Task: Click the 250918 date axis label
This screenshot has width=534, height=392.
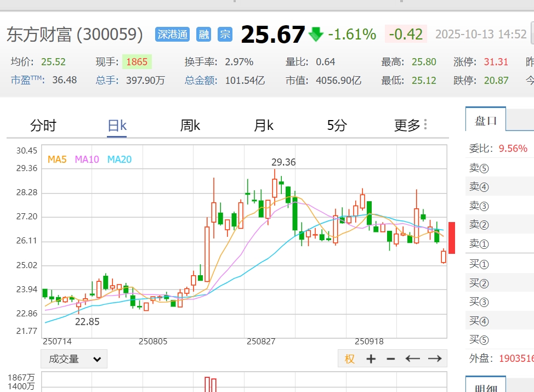Action: click(369, 341)
